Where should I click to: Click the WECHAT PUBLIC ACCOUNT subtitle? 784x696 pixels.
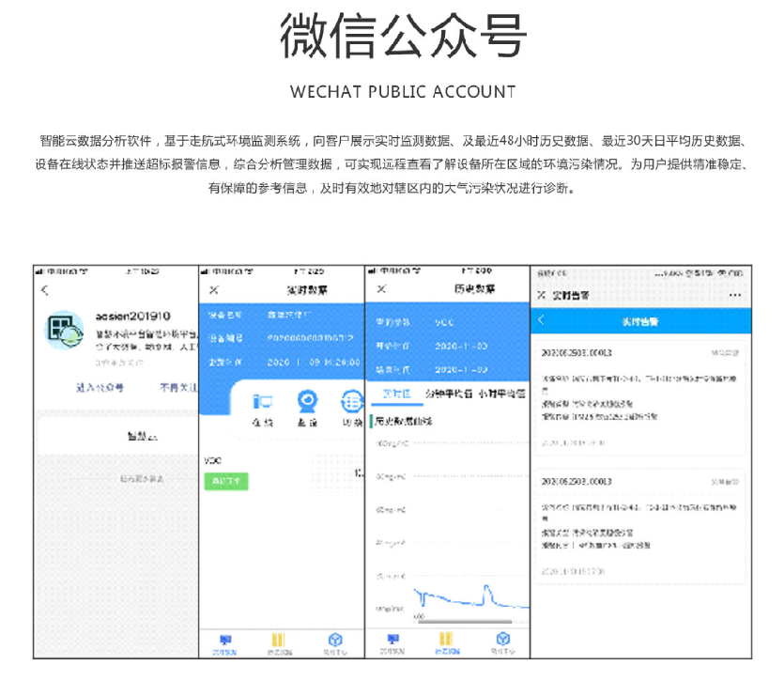point(403,92)
